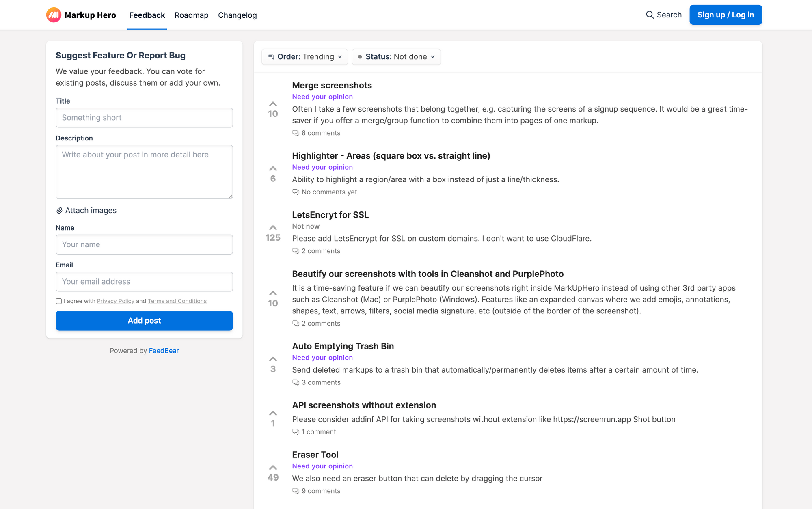Viewport: 812px width, 509px height.
Task: Click the Add post button
Action: 144,320
